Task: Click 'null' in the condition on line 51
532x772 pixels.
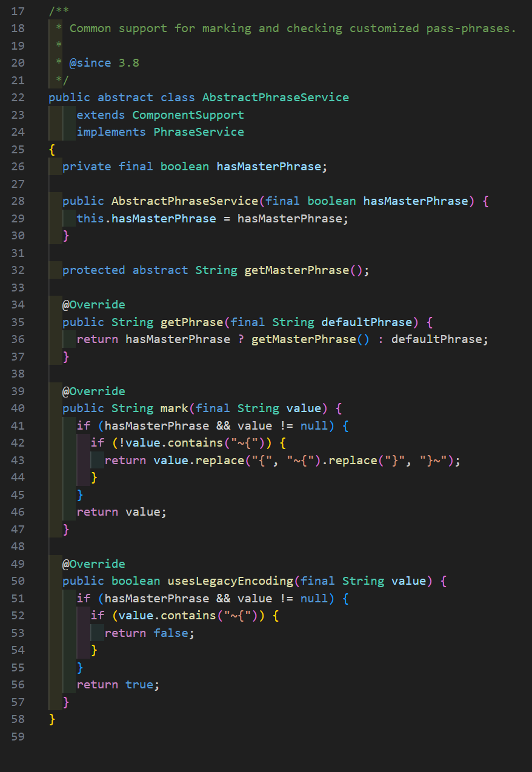Action: 314,598
